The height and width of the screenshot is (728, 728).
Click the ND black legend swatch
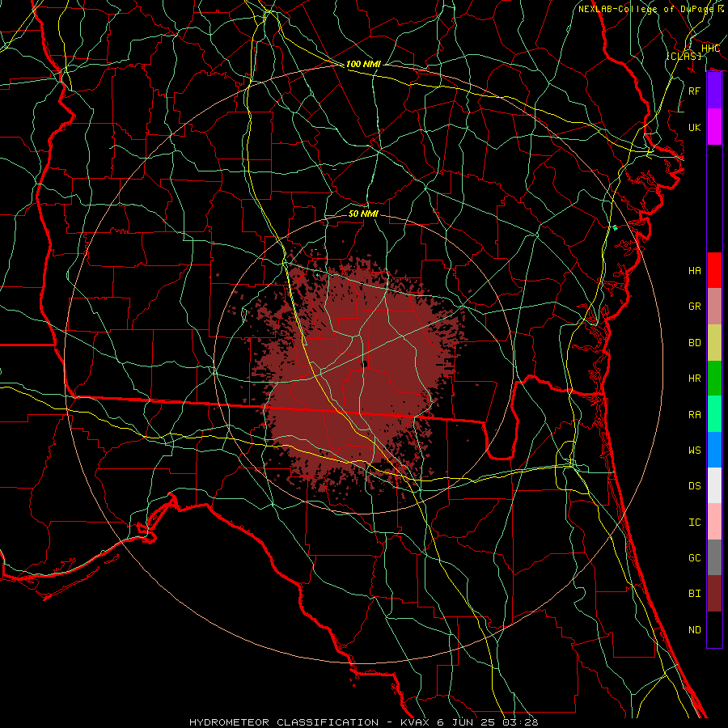coord(714,629)
